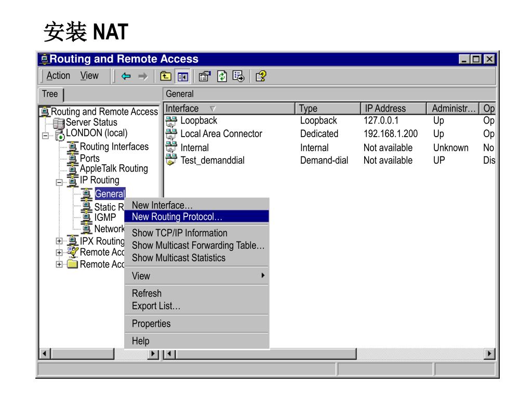Click the Local Area Connector interface icon
The width and height of the screenshot is (532, 399).
coord(171,135)
